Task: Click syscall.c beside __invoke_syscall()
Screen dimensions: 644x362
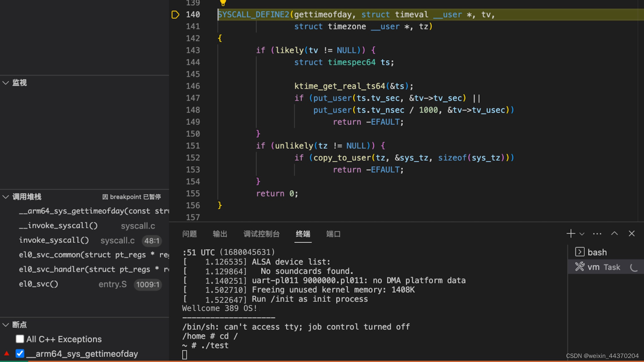Action: click(x=138, y=226)
